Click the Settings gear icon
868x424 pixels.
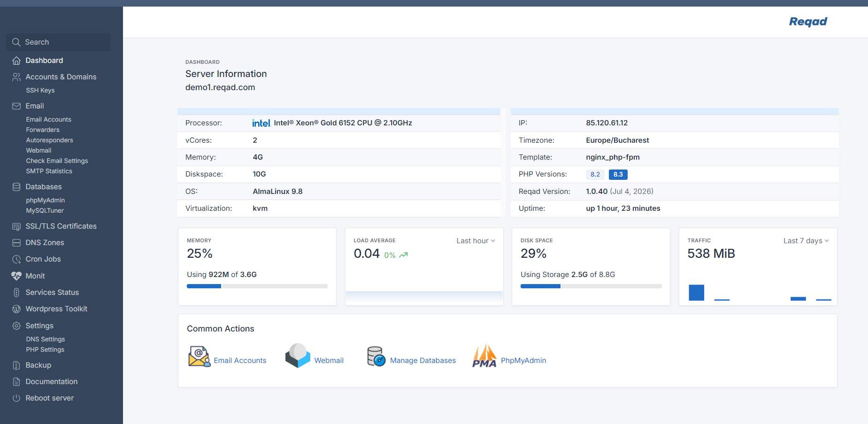(x=16, y=326)
